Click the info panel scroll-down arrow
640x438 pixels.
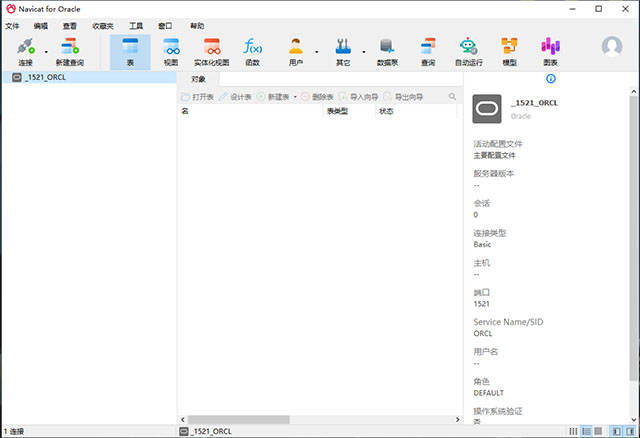tap(633, 420)
